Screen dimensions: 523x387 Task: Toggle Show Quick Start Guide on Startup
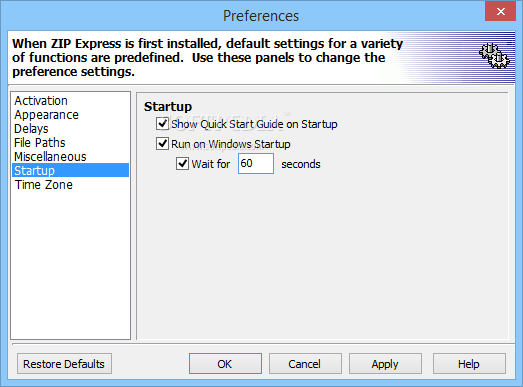click(x=162, y=123)
